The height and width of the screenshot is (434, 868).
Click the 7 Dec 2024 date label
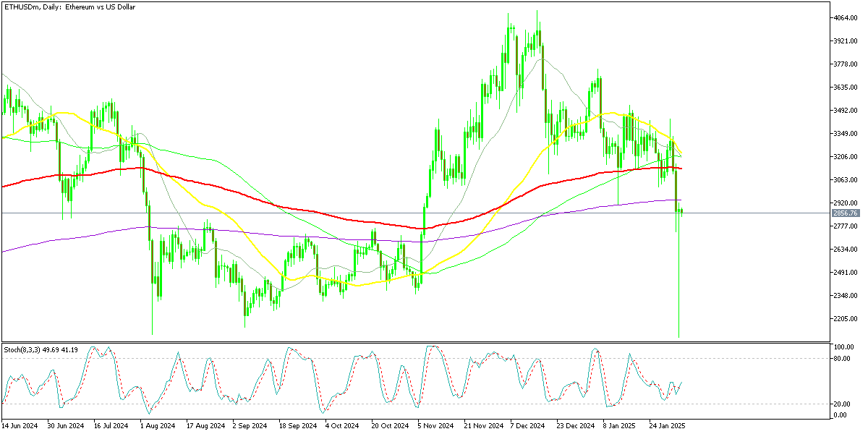(529, 426)
